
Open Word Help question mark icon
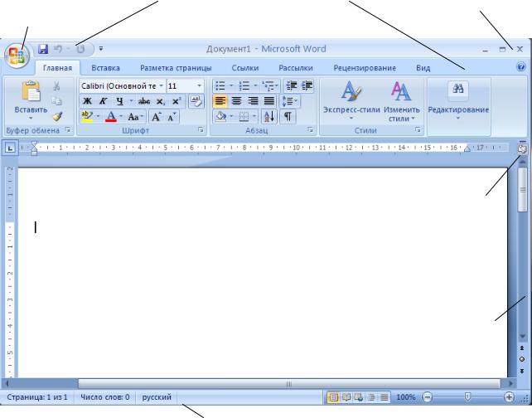point(520,66)
